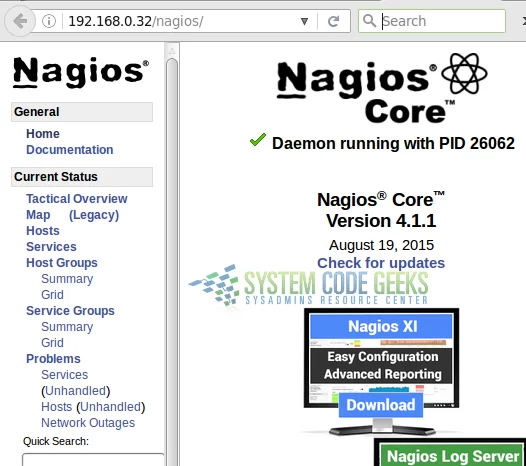Click the sidebar scroll up arrow
Screen dimensions: 526x466
click(x=172, y=51)
